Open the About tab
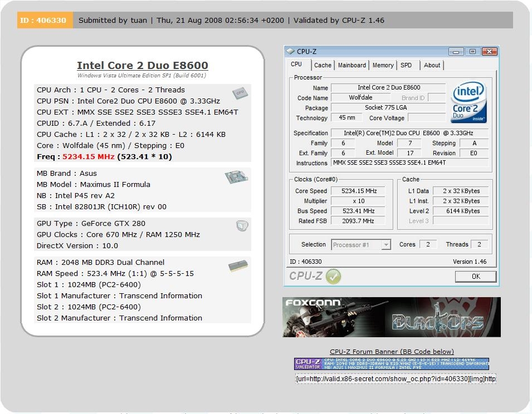 tap(432, 65)
